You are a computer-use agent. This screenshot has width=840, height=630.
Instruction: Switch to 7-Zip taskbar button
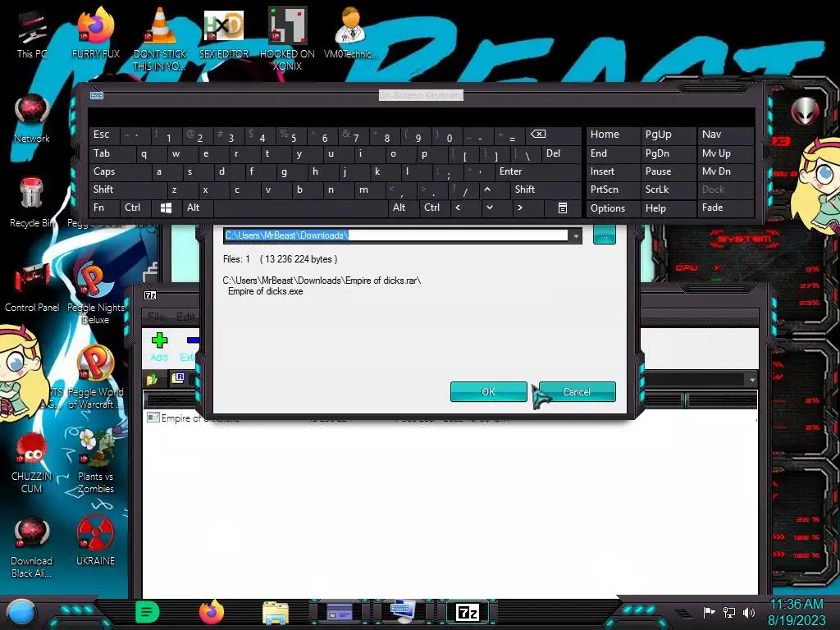(467, 612)
